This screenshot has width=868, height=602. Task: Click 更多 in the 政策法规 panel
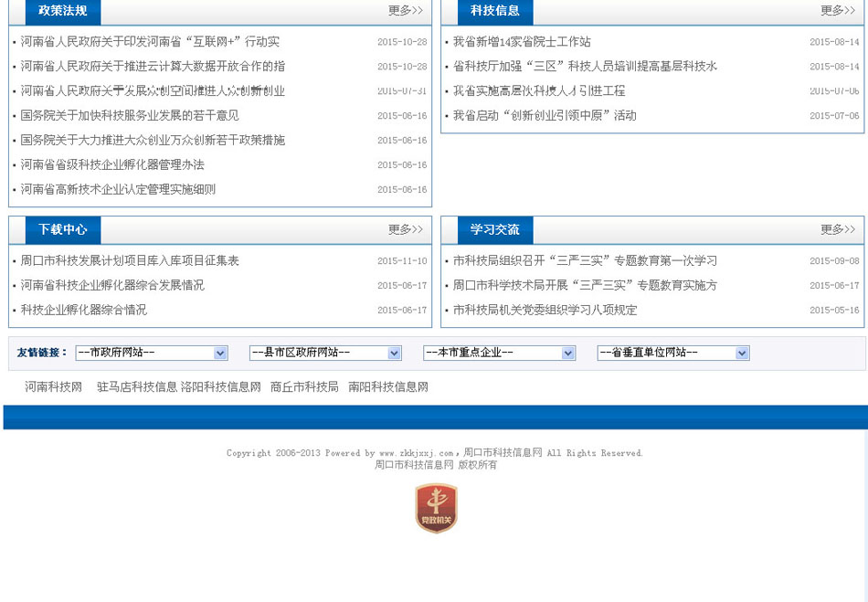tap(405, 11)
